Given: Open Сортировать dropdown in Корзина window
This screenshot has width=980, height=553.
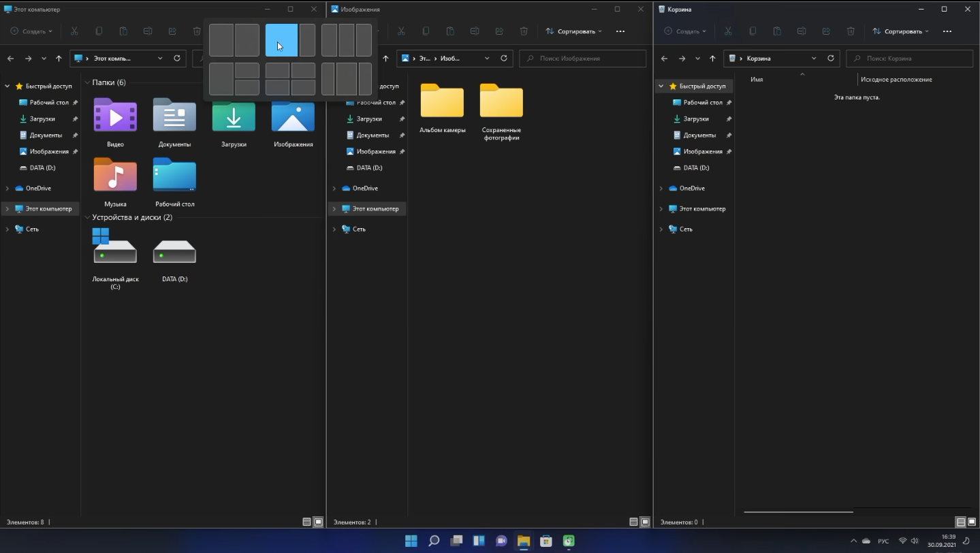Looking at the screenshot, I should [902, 31].
